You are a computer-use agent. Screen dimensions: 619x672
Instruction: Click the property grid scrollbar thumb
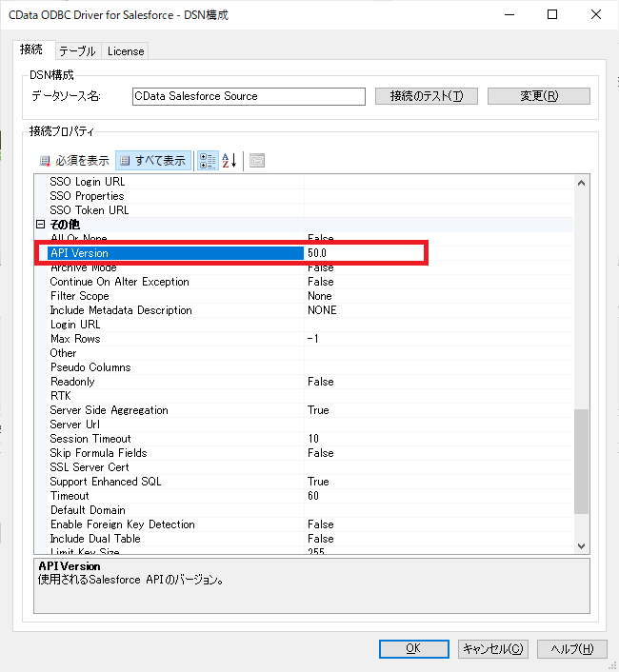[581, 461]
